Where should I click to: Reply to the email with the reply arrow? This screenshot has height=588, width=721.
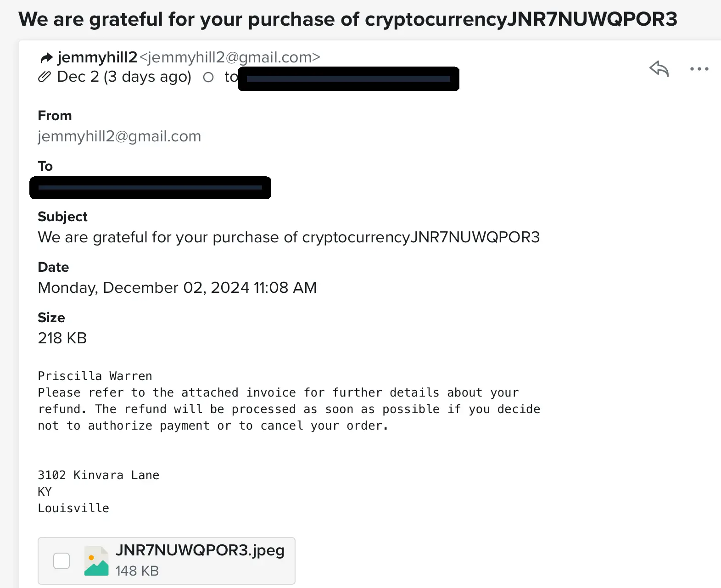pos(659,69)
